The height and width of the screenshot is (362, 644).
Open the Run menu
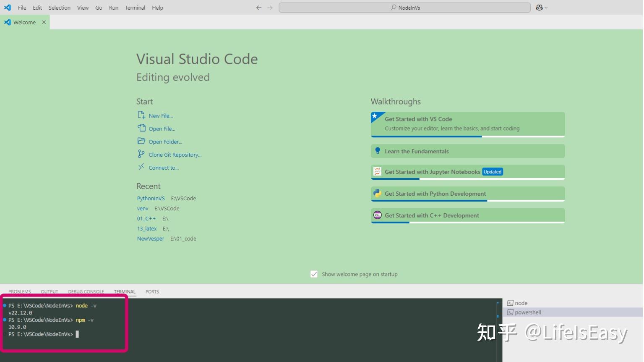113,7
